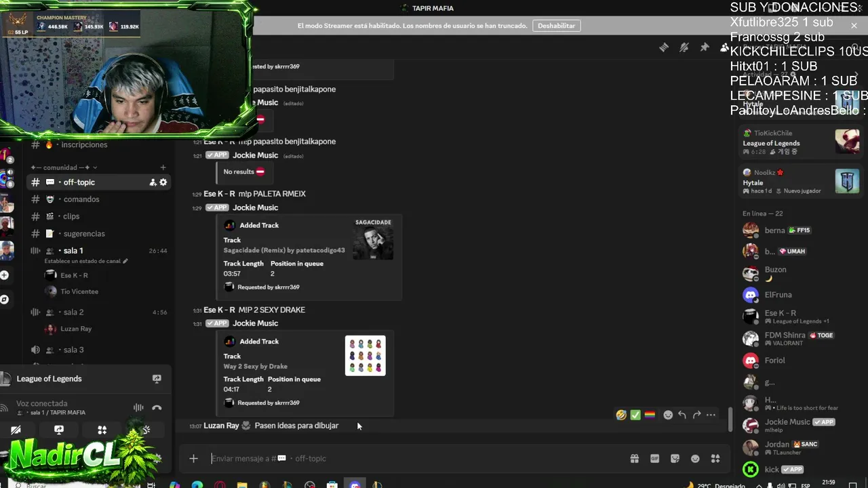The width and height of the screenshot is (868, 488).
Task: Show pinned messages with the pin icon
Action: 705,47
